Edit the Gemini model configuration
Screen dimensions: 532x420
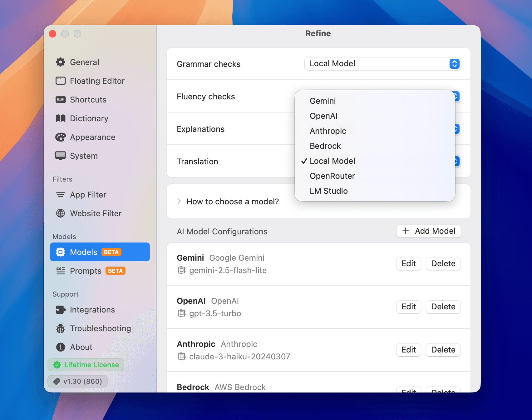[409, 263]
